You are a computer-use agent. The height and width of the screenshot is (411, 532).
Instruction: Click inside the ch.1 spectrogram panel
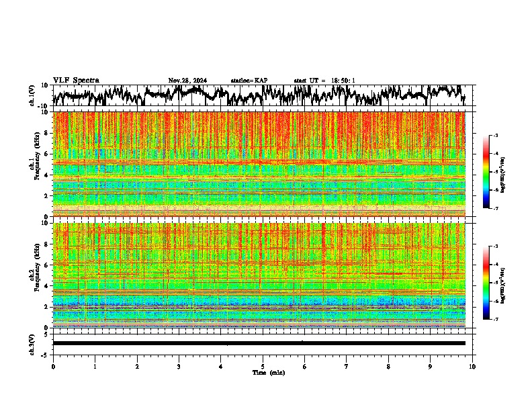(x=259, y=164)
